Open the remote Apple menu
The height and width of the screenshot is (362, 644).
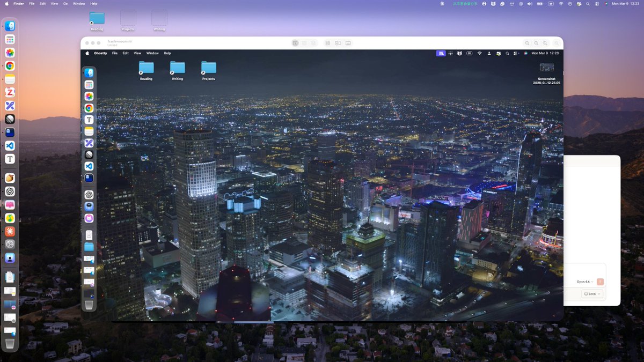(x=87, y=53)
